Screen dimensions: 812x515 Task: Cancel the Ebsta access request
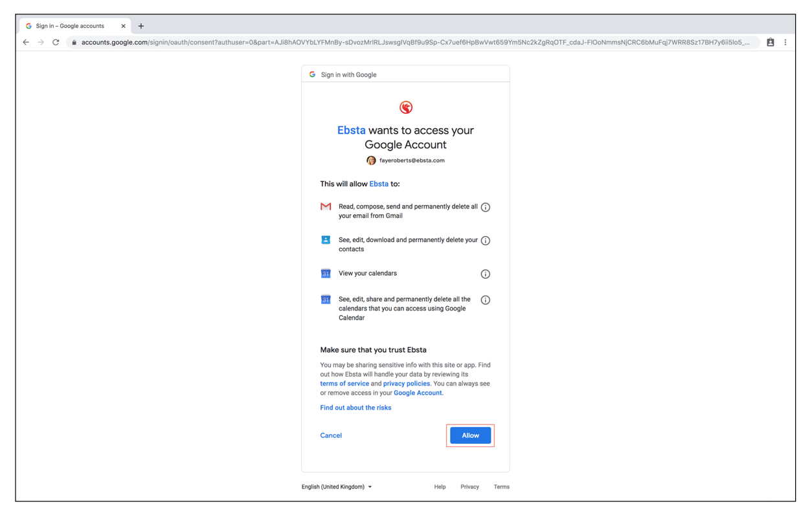click(330, 435)
